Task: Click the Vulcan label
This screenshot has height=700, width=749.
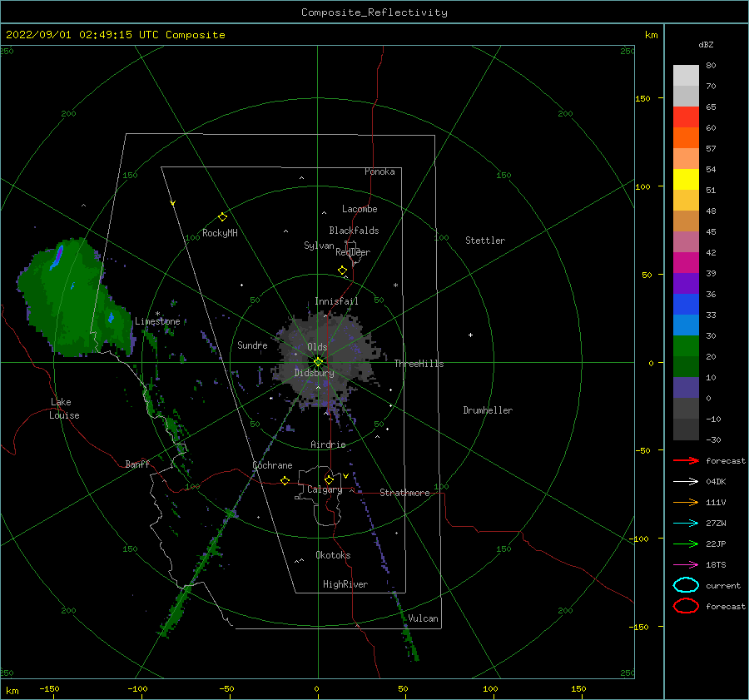Action: point(423,618)
